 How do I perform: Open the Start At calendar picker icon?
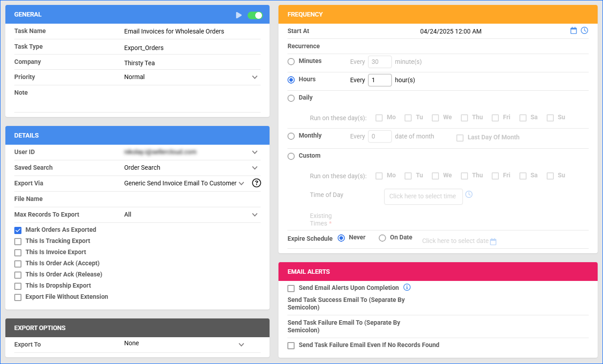[573, 30]
